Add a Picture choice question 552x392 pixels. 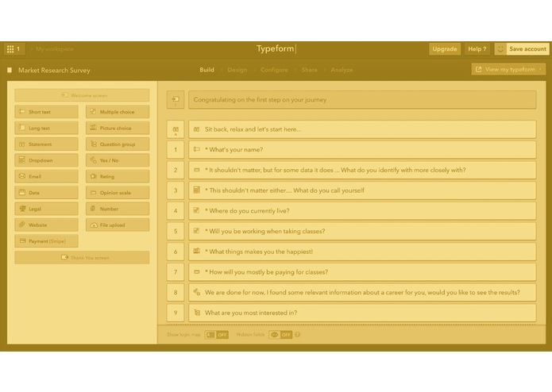pyautogui.click(x=118, y=128)
